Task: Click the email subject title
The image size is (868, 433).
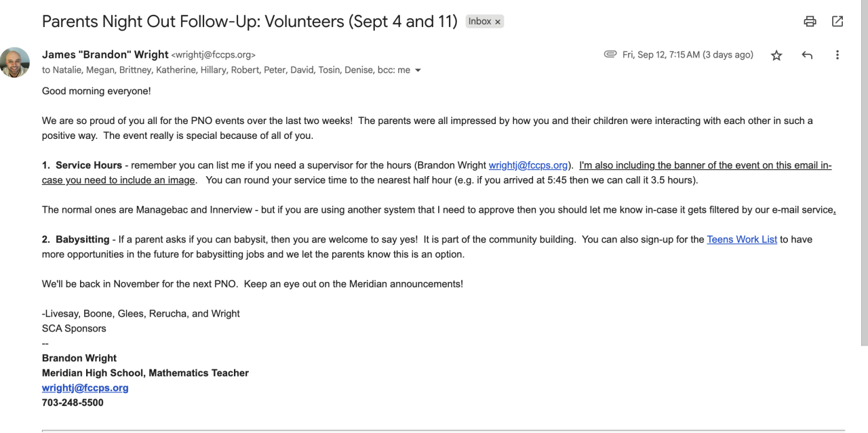Action: click(250, 22)
